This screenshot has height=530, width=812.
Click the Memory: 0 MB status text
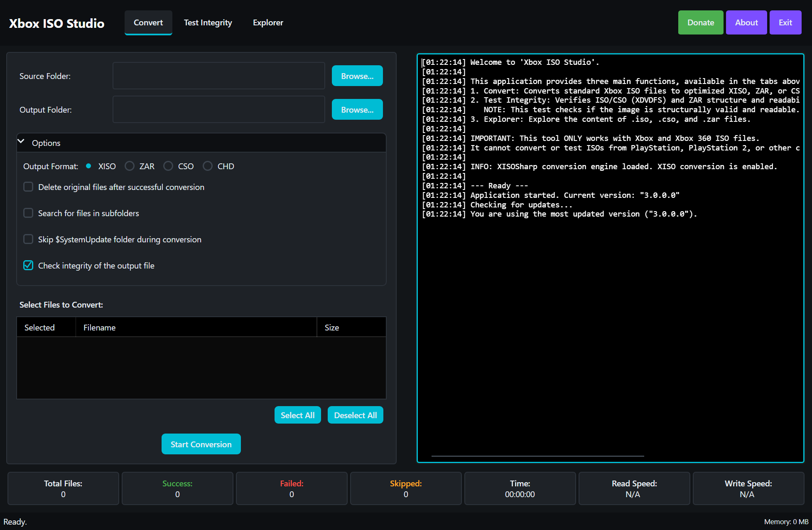pyautogui.click(x=786, y=522)
